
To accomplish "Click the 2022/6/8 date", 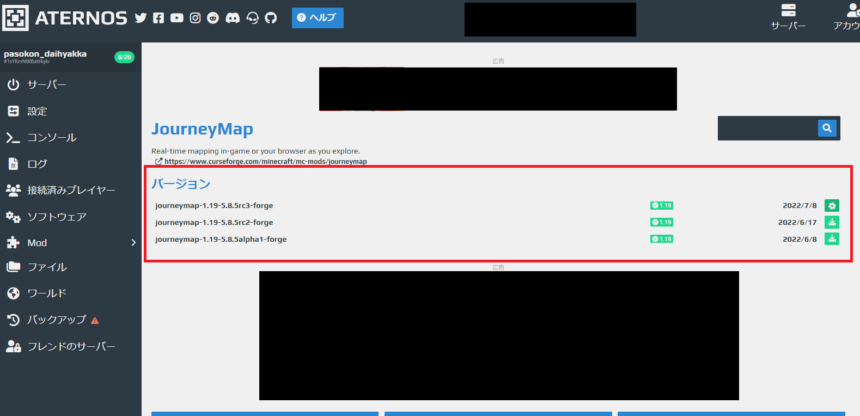I will [800, 239].
